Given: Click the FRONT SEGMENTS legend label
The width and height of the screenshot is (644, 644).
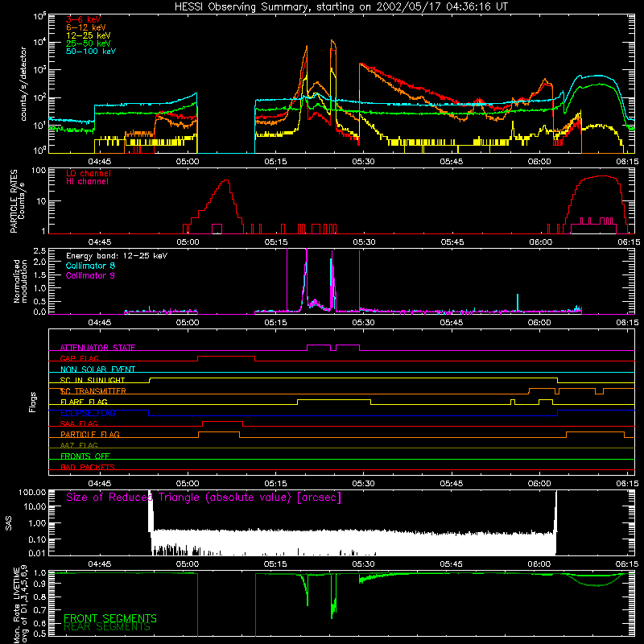Looking at the screenshot, I should (110, 618).
